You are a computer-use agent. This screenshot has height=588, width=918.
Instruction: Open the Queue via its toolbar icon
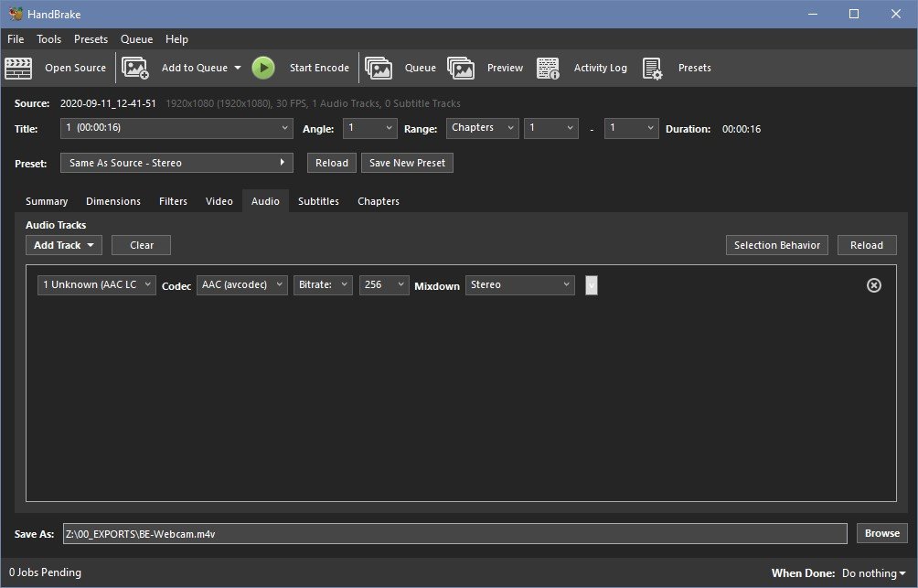pyautogui.click(x=378, y=68)
